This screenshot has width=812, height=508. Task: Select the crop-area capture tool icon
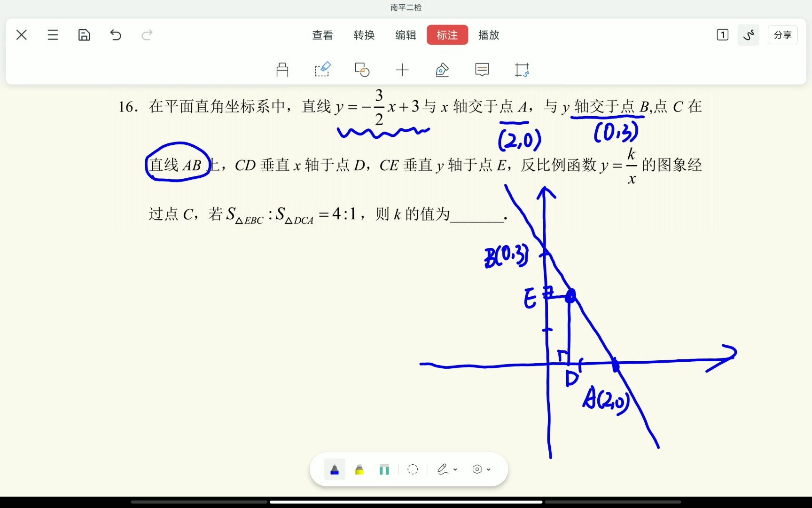coord(522,70)
